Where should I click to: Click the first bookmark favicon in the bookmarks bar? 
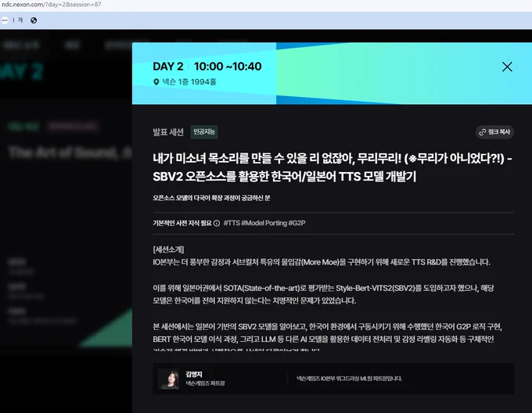coord(5,20)
